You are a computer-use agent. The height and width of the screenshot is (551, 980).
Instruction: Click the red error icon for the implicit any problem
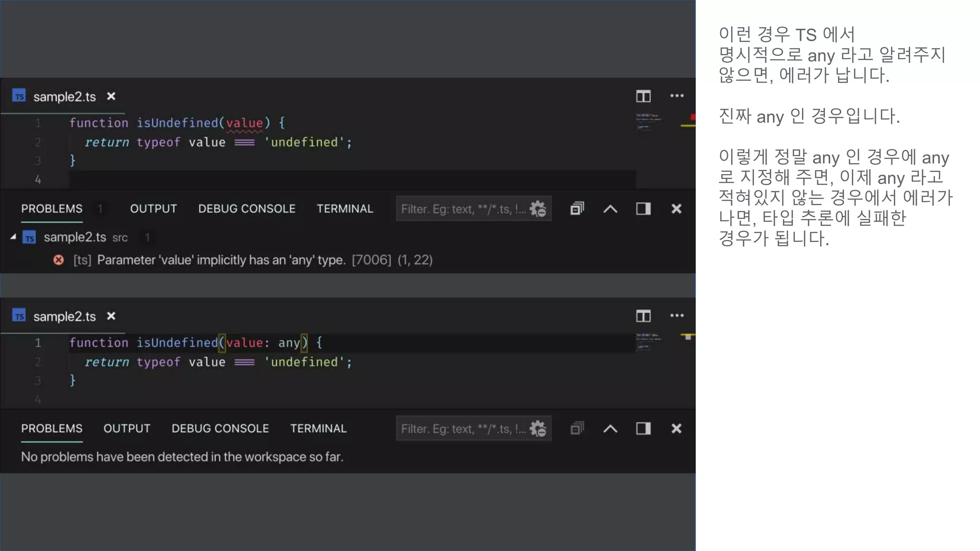coord(58,260)
